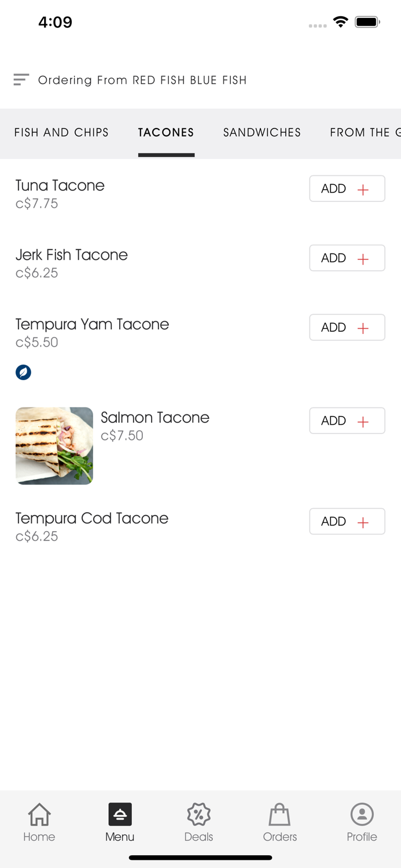Click the battery icon in status bar
The width and height of the screenshot is (401, 868).
(367, 21)
